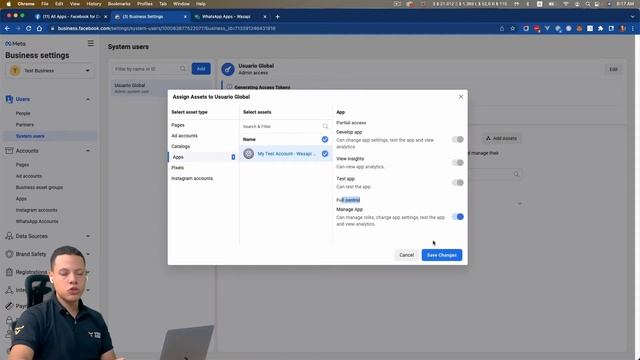Toggle Manage App full control switch
Screen dimensions: 640x360
coord(458,217)
